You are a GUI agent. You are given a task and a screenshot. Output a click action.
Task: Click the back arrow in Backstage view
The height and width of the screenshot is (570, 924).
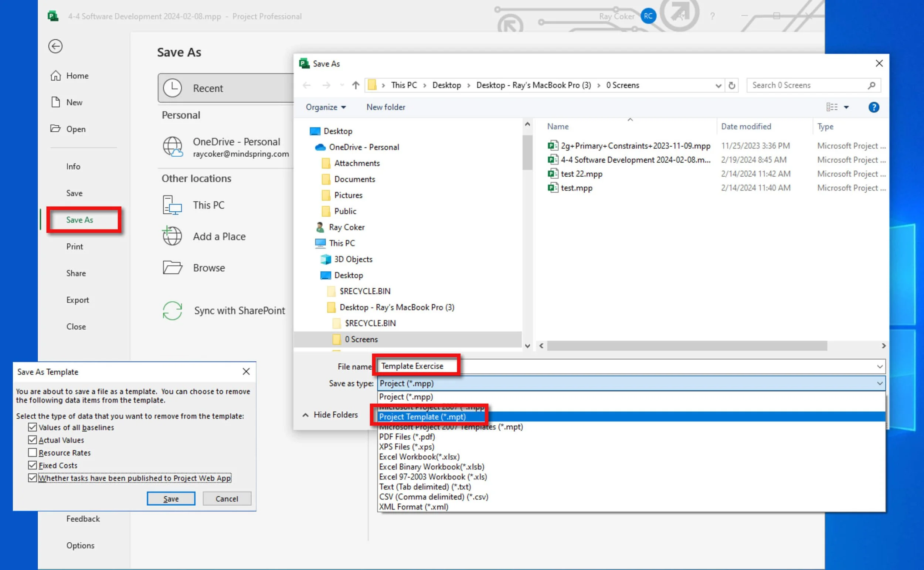(55, 46)
